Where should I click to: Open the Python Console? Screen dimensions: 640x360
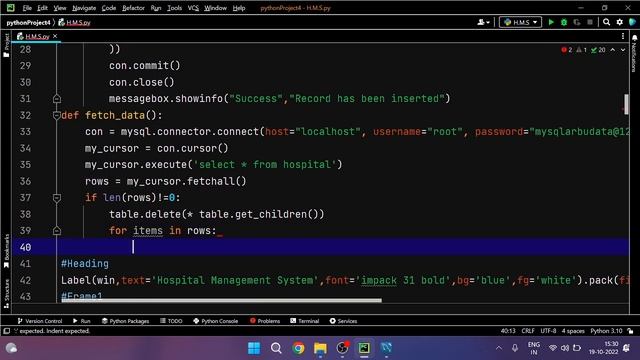pyautogui.click(x=216, y=321)
